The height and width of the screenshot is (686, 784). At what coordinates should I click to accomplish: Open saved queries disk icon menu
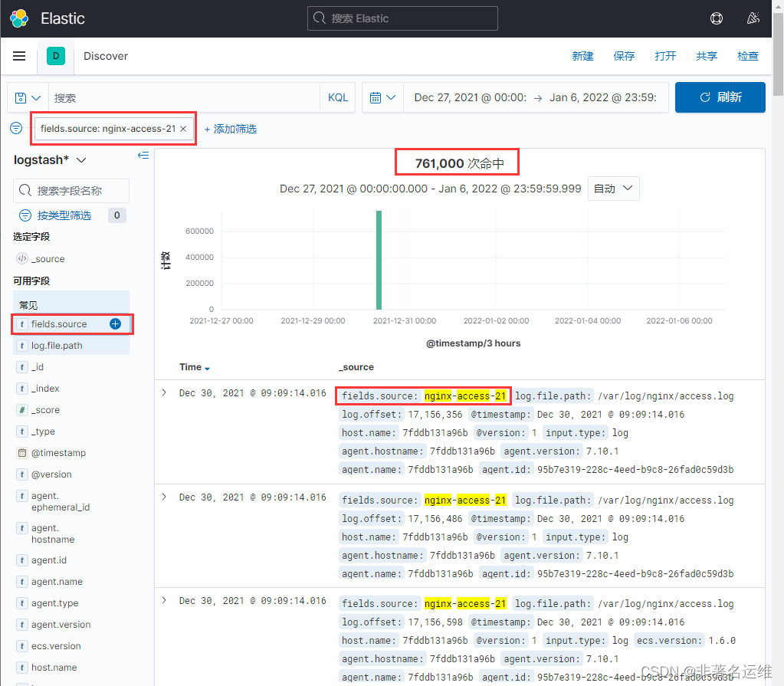(x=28, y=97)
